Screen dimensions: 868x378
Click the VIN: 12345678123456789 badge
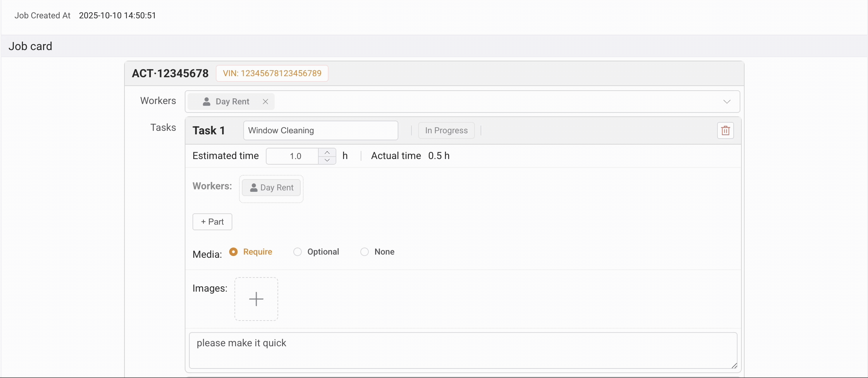[x=272, y=73]
